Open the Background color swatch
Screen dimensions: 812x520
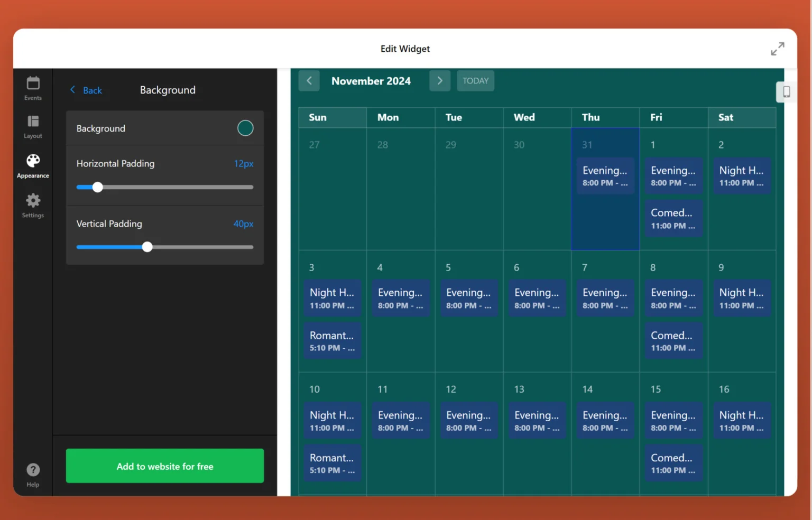coord(245,128)
